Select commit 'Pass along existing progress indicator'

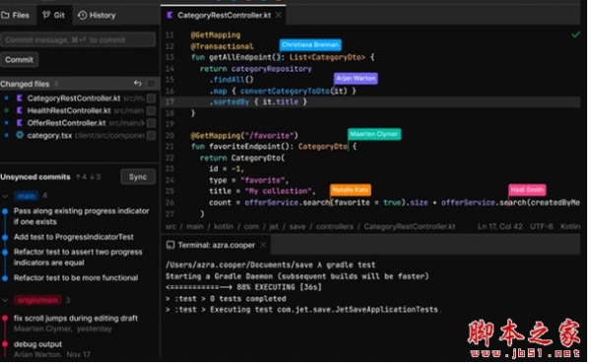pyautogui.click(x=81, y=216)
